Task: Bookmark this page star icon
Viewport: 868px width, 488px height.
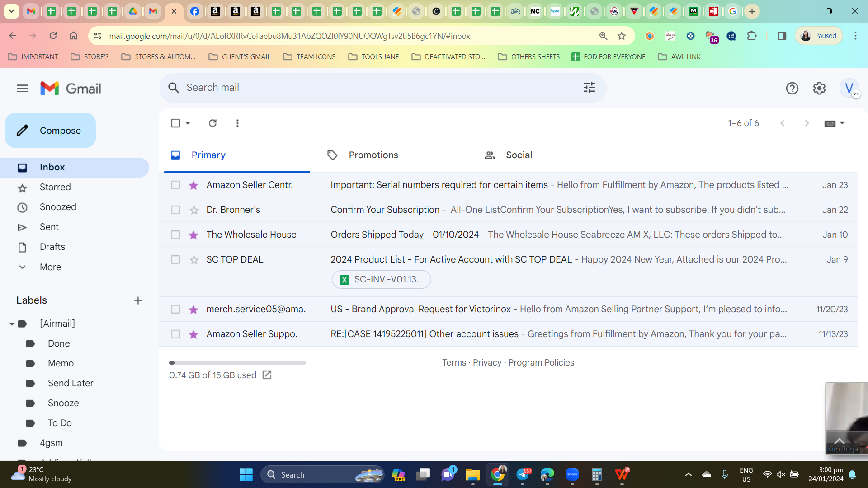Action: point(622,36)
